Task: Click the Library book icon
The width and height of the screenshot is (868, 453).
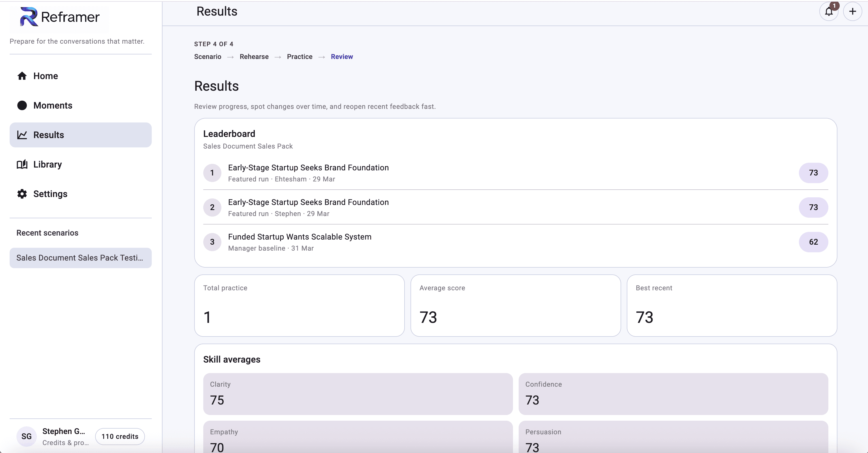Action: 22,165
